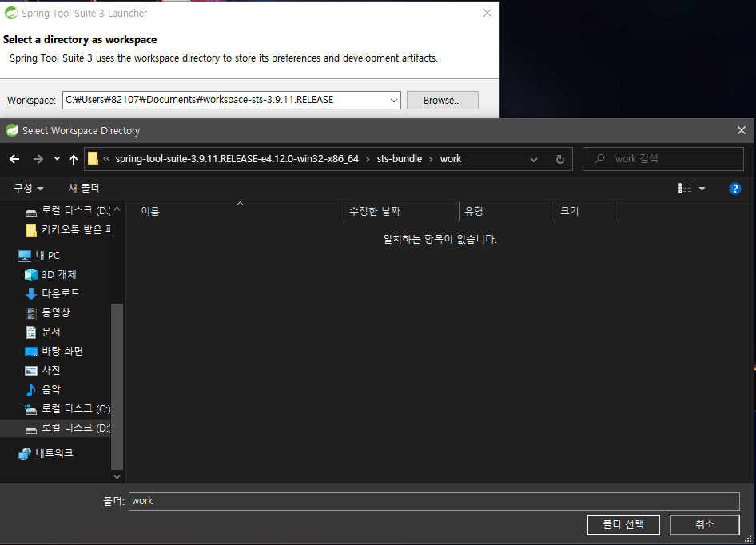Expand chevron after sts-bundle breadcrumb
Image resolution: width=756 pixels, height=545 pixels.
pos(431,159)
